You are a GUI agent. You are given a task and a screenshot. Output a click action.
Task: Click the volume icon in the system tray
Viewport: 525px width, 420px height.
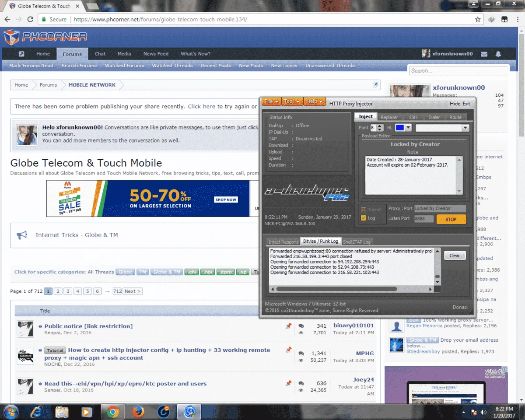pos(483,412)
